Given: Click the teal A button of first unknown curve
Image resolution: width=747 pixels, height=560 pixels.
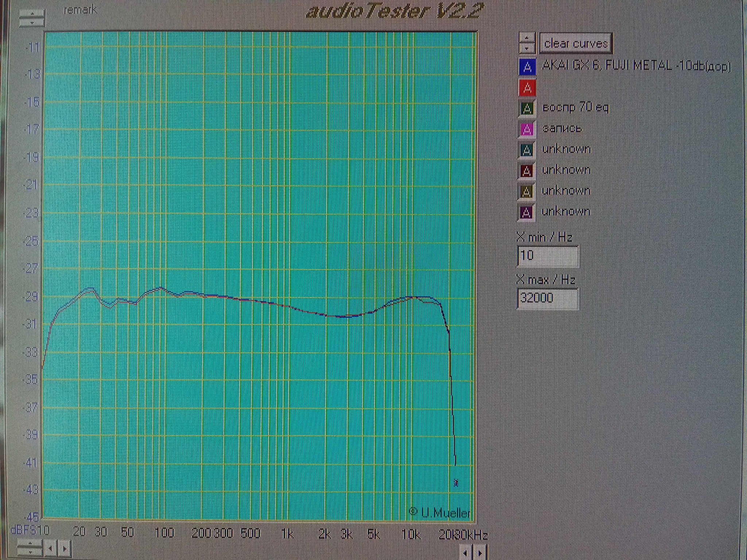Looking at the screenshot, I should pyautogui.click(x=526, y=150).
